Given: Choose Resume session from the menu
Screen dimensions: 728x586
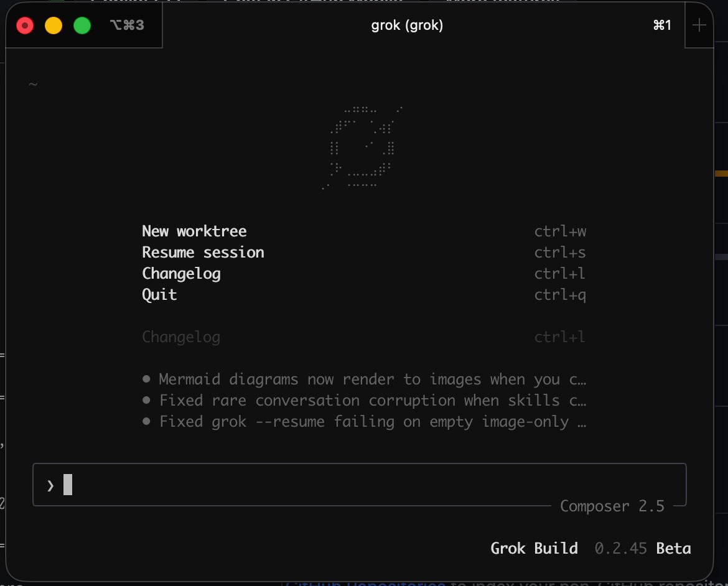Looking at the screenshot, I should [x=203, y=253].
